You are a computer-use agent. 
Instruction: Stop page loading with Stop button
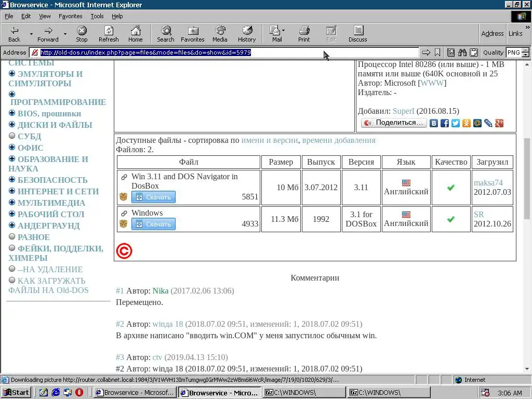pos(82,34)
